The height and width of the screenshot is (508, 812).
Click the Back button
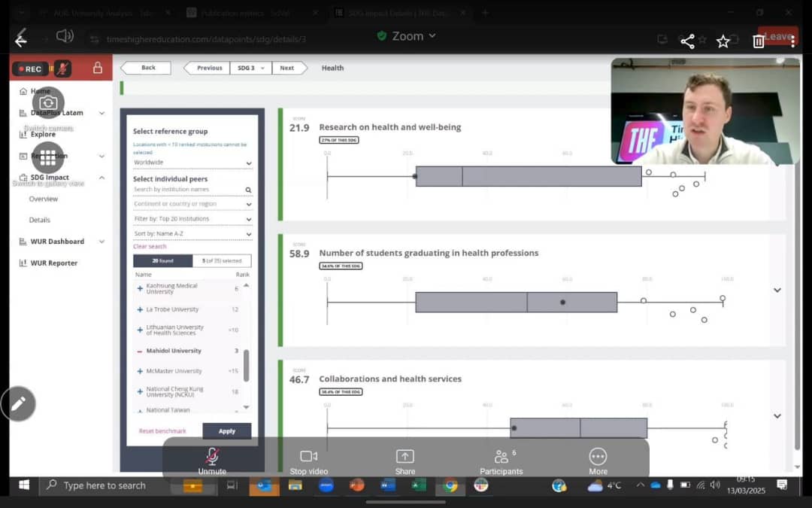pyautogui.click(x=146, y=68)
